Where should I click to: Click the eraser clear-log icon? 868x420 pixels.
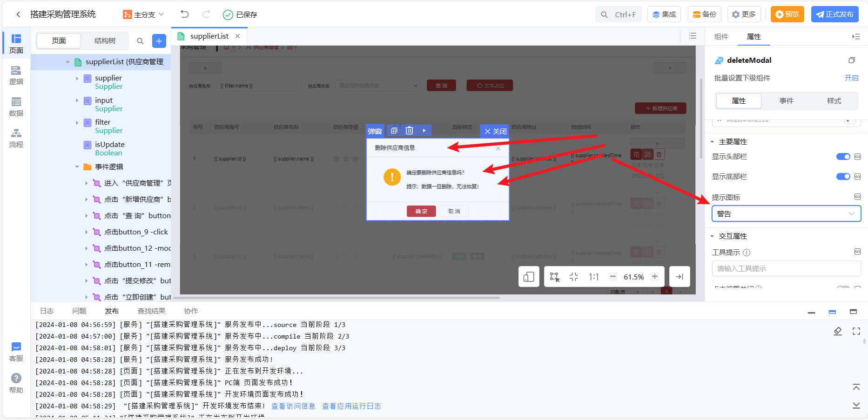838,331
